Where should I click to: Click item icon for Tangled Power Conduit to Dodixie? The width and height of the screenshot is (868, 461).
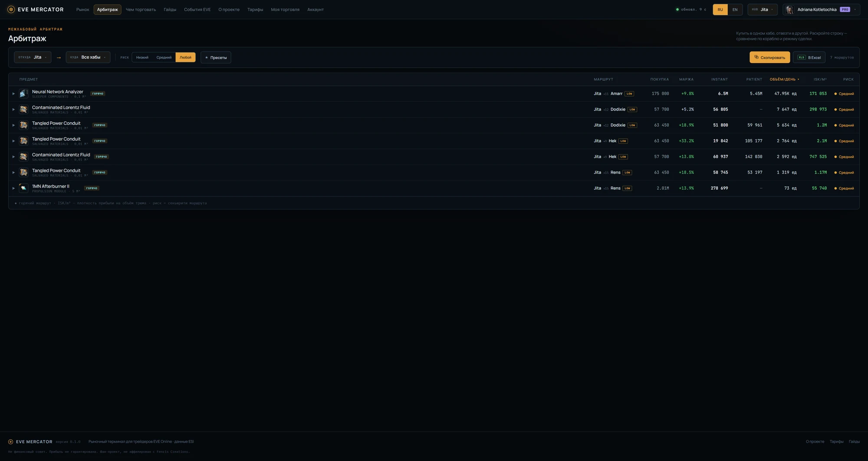click(x=23, y=125)
